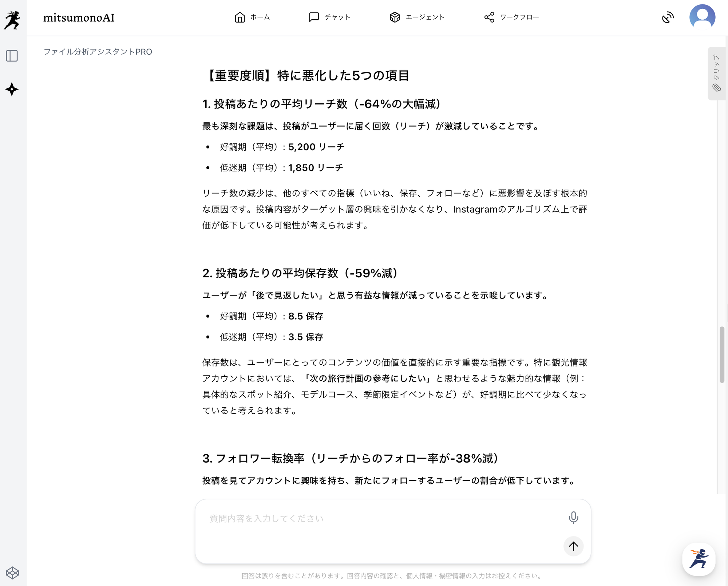Open the ホーム menu item
Viewport: 728px width, 586px height.
[260, 17]
